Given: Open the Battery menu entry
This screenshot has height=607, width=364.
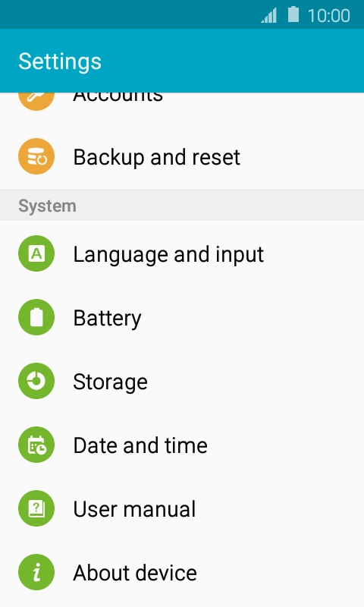Looking at the screenshot, I should [x=182, y=317].
